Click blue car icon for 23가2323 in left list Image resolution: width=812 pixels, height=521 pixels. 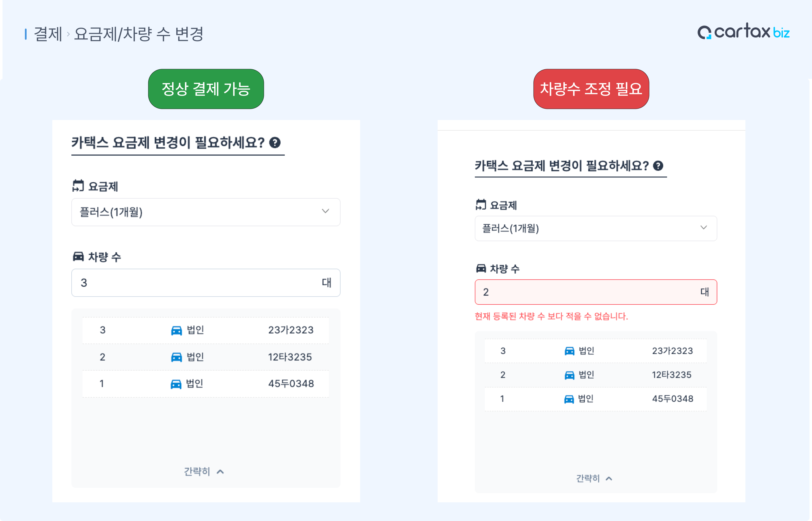176,330
